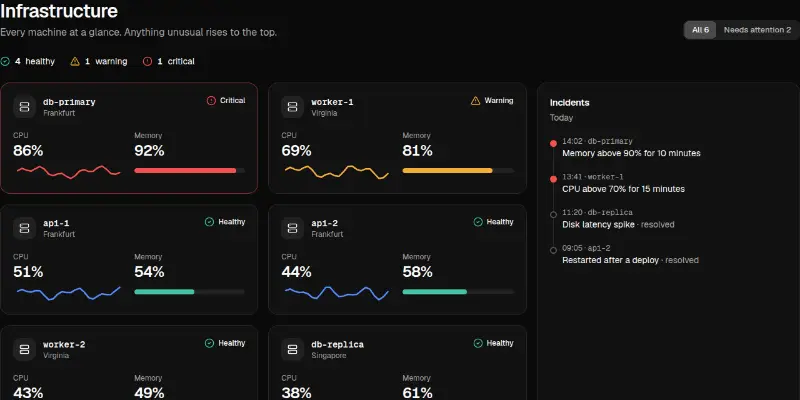Click the worker-2 server icon
The width and height of the screenshot is (800, 400).
(x=24, y=349)
